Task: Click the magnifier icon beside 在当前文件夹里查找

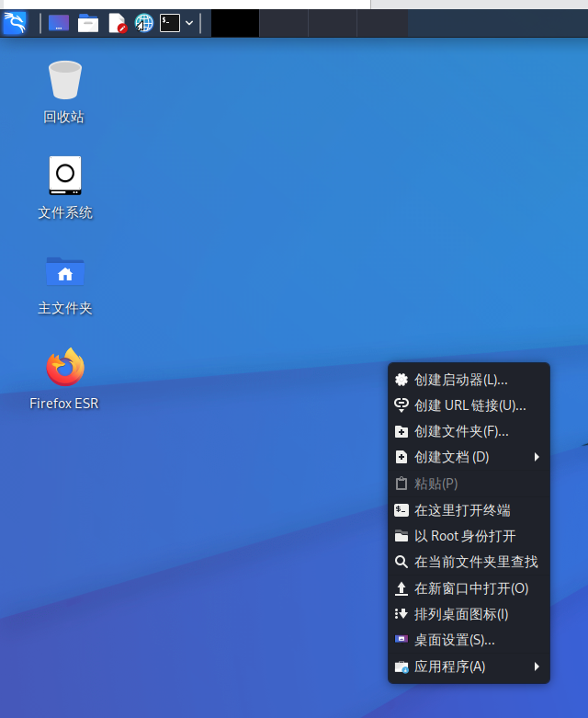Action: click(401, 562)
